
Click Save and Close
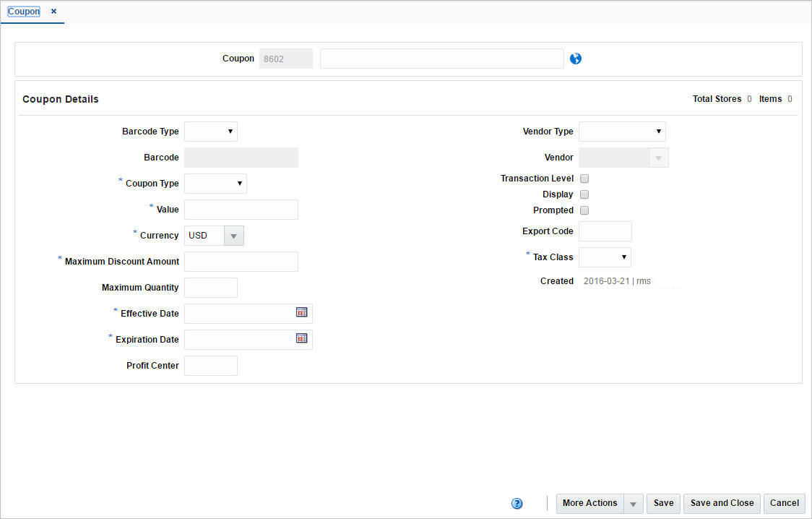pyautogui.click(x=722, y=504)
